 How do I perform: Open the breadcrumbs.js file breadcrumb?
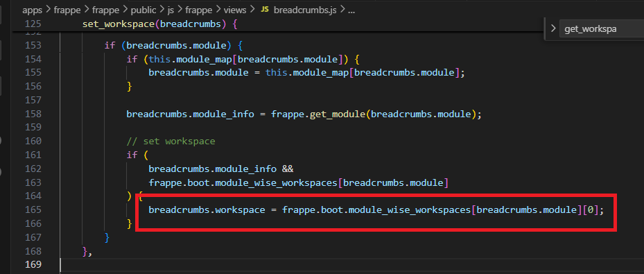tap(305, 10)
